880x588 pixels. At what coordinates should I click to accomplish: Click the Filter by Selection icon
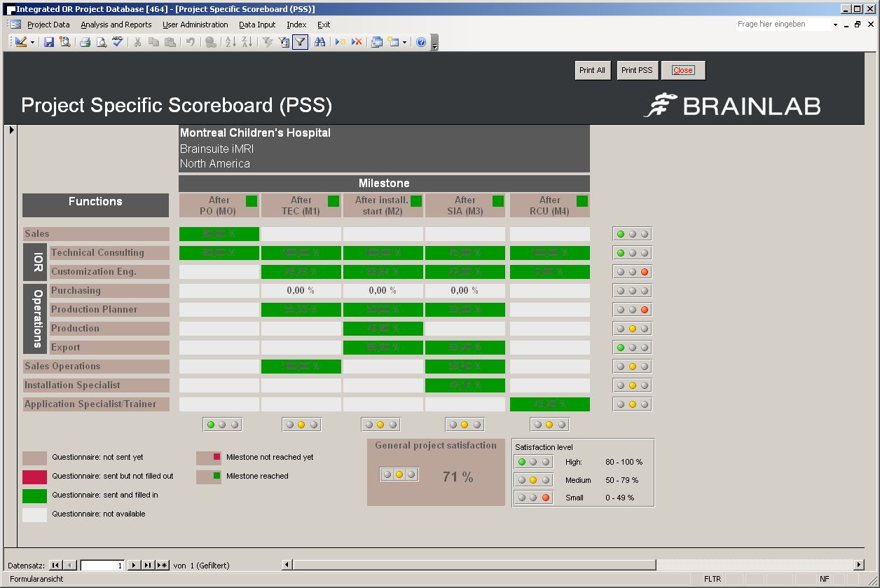[268, 42]
